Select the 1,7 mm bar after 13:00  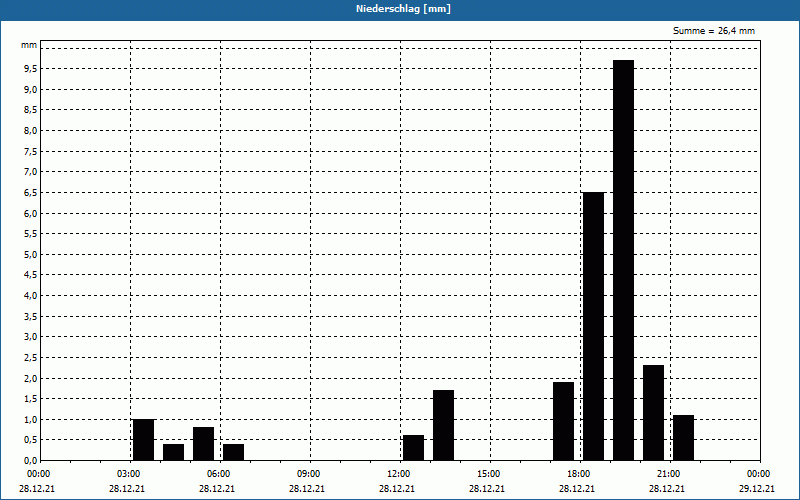443,426
